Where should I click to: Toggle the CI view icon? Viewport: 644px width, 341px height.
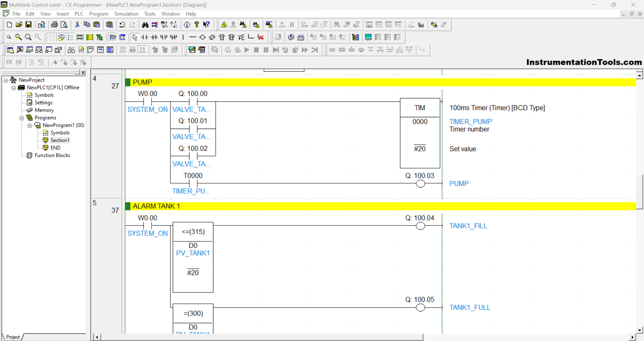(x=123, y=37)
